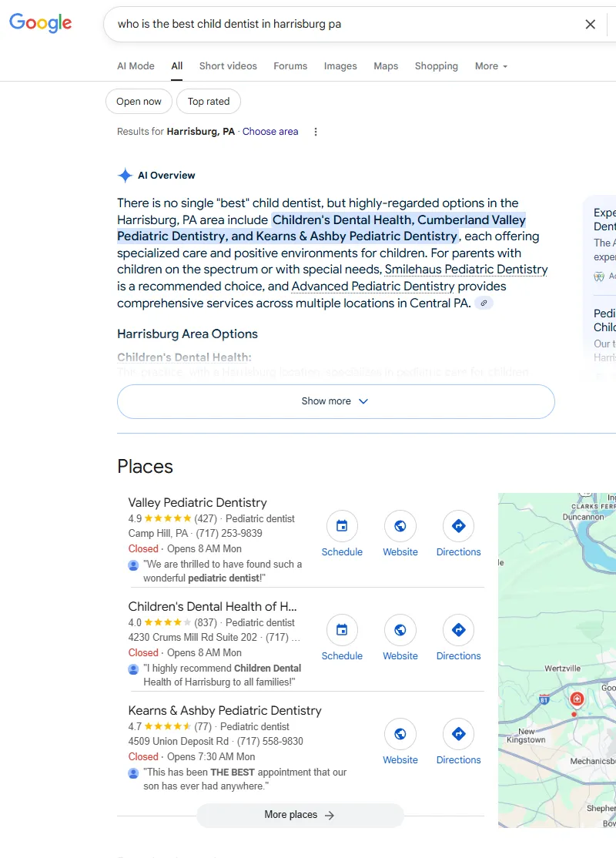
Task: Open the three-dot results options menu
Action: click(x=316, y=132)
